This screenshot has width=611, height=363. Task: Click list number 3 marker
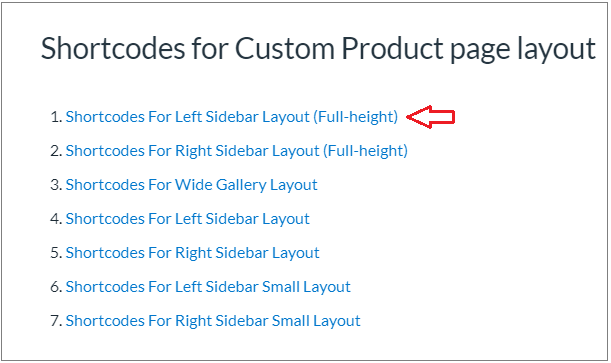tap(56, 185)
